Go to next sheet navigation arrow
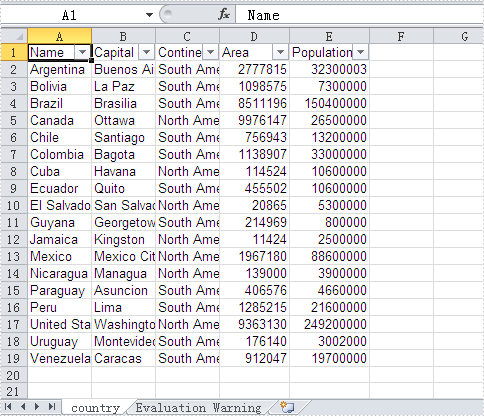The image size is (484, 416). tap(37, 407)
